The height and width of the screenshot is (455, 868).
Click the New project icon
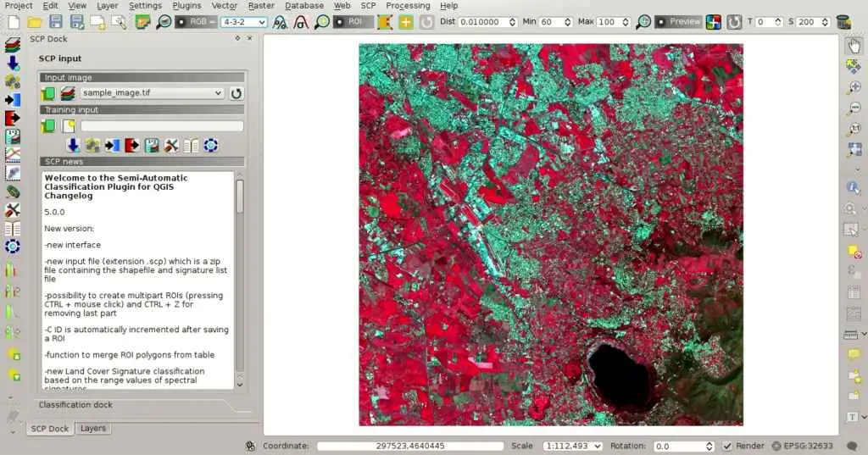13,21
